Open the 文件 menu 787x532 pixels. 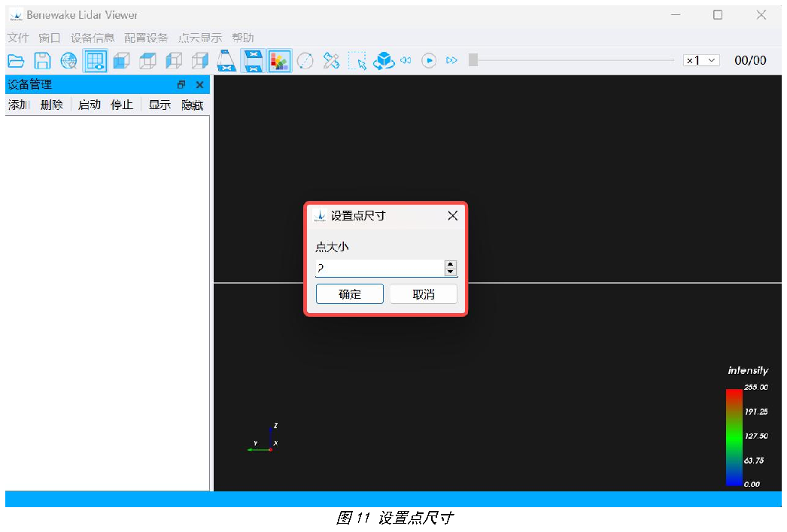pos(18,38)
